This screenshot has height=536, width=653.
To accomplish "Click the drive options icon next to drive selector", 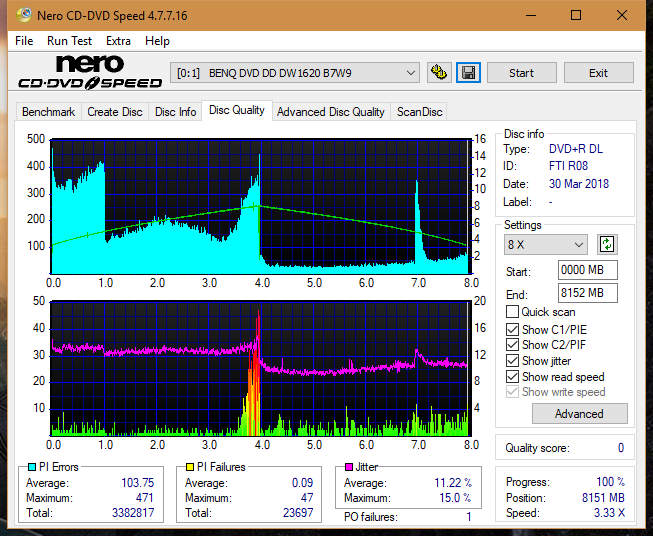I will [x=439, y=73].
